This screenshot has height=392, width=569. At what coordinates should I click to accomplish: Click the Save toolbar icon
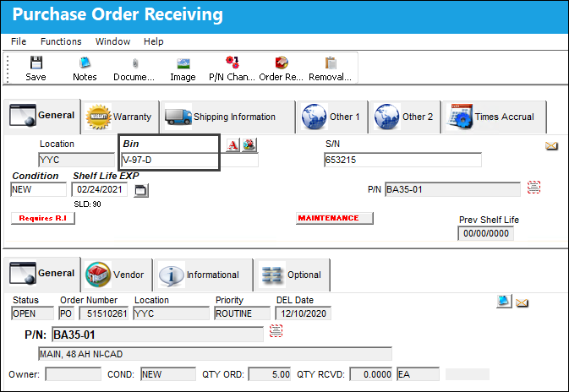click(36, 68)
